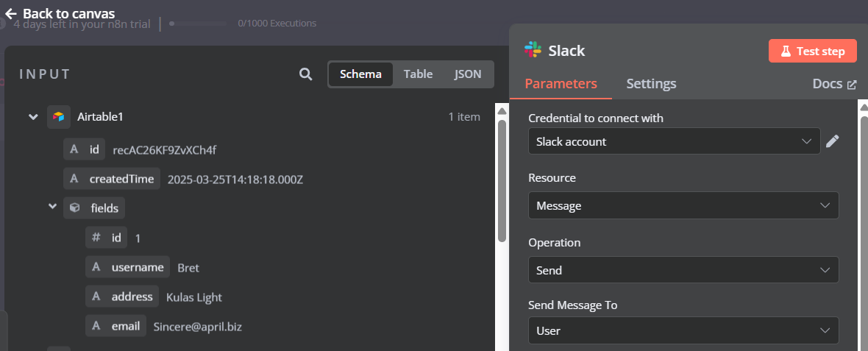Switch Input view to Schema
868x351 pixels.
tap(360, 74)
